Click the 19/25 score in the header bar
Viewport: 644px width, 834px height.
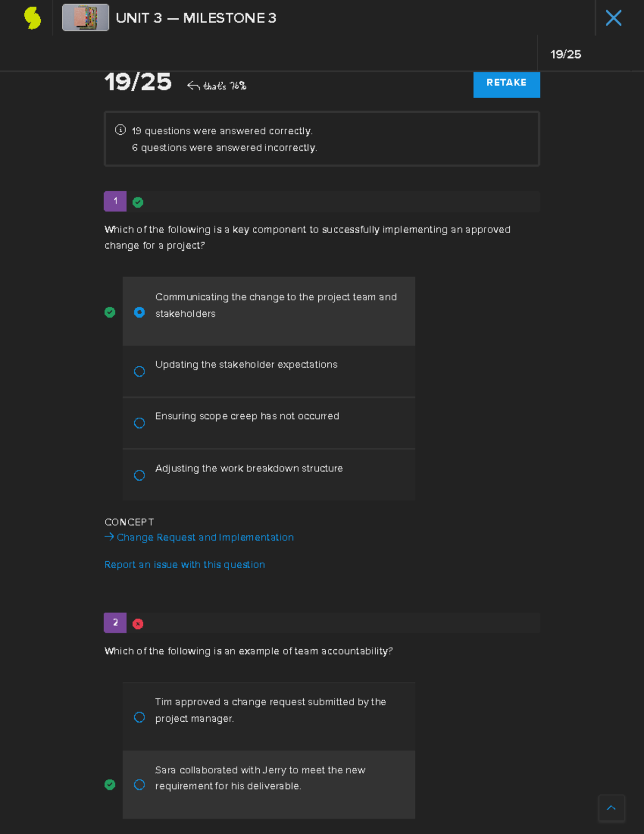click(x=566, y=54)
